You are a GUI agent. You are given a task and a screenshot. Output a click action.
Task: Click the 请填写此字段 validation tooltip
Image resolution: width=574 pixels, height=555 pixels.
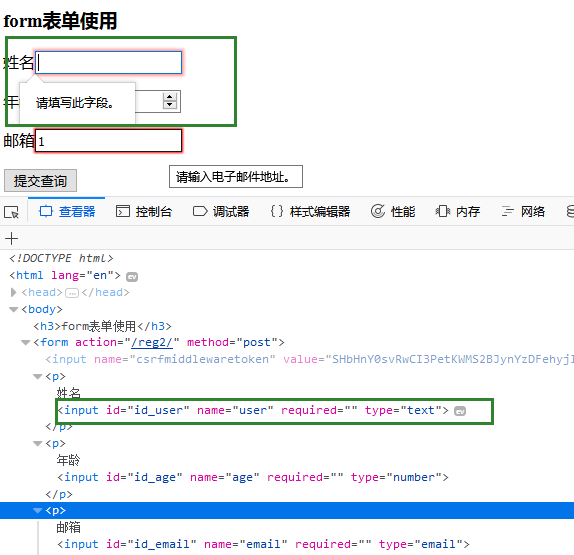(77, 103)
